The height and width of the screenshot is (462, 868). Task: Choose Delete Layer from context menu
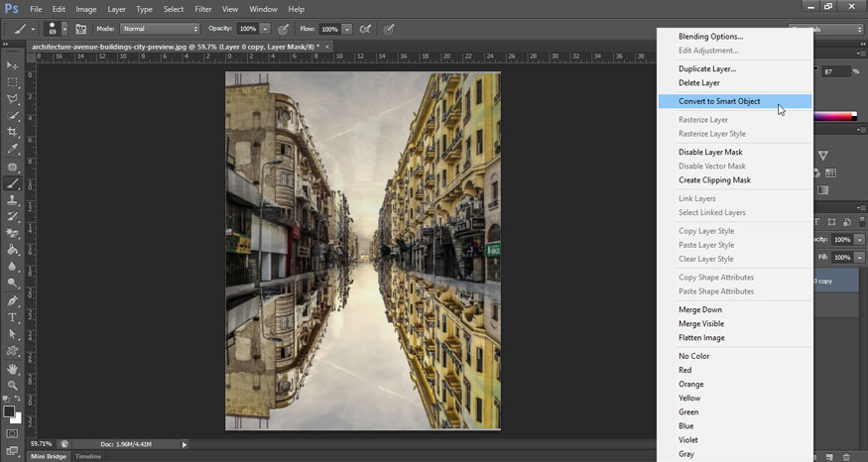click(735, 83)
